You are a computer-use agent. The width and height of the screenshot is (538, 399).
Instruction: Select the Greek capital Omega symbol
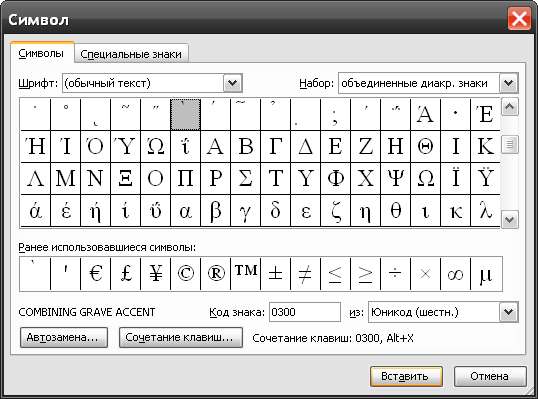click(425, 178)
